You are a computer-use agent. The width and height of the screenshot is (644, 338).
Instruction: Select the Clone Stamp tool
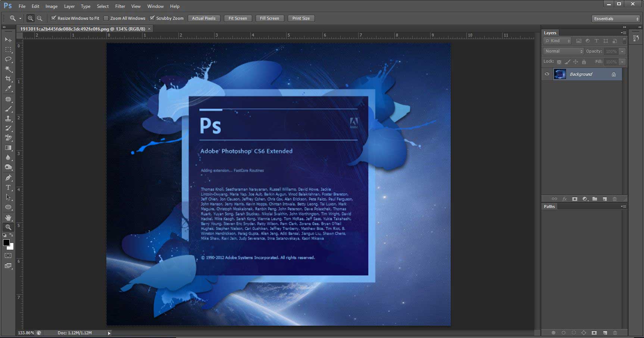pyautogui.click(x=8, y=119)
